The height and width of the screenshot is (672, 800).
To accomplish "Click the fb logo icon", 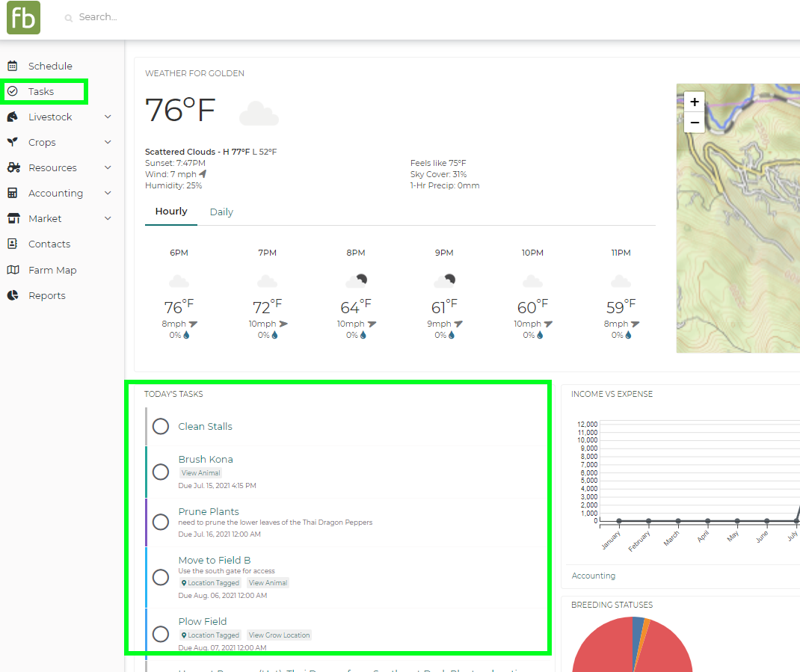I will pyautogui.click(x=23, y=18).
